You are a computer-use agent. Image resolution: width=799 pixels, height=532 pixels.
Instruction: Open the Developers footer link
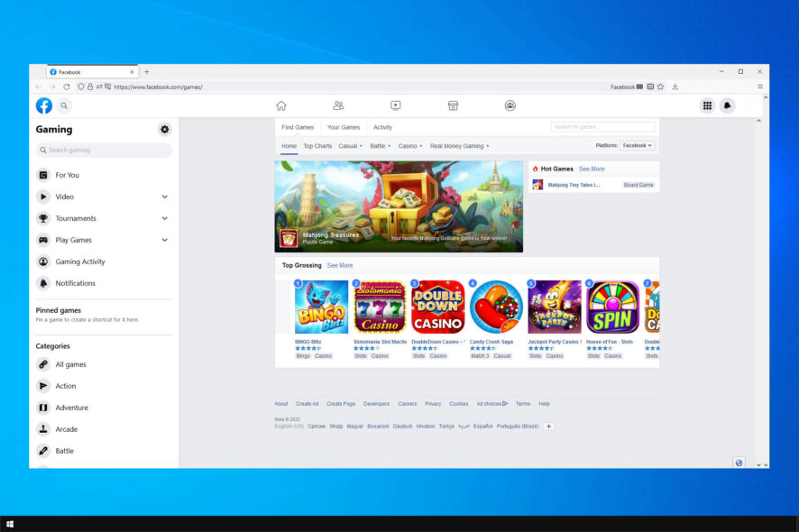point(377,404)
